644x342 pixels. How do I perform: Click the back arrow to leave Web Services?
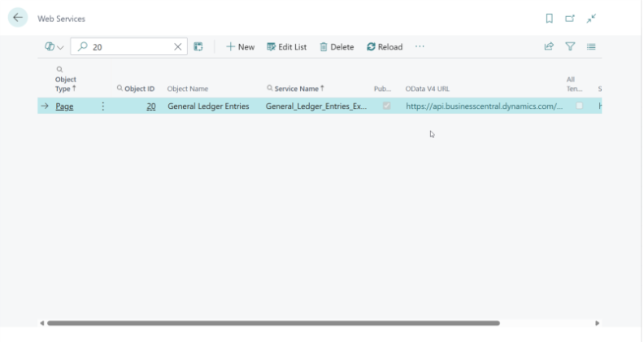[17, 18]
